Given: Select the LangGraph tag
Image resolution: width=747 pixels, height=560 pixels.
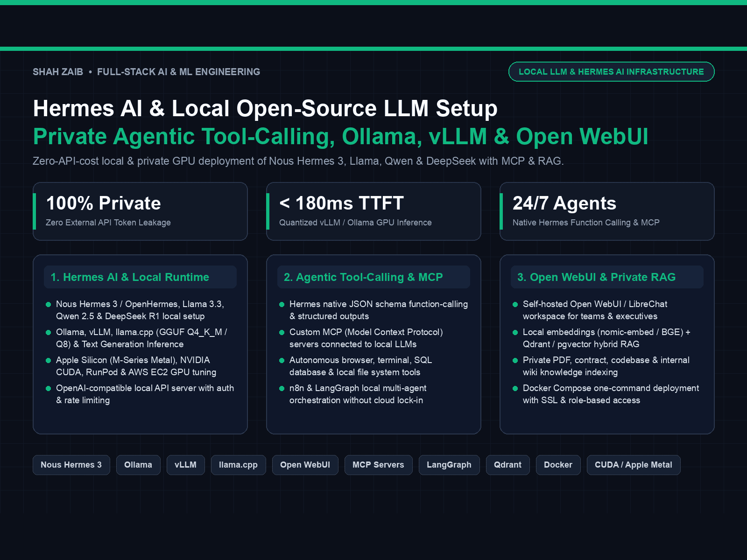Looking at the screenshot, I should point(449,465).
